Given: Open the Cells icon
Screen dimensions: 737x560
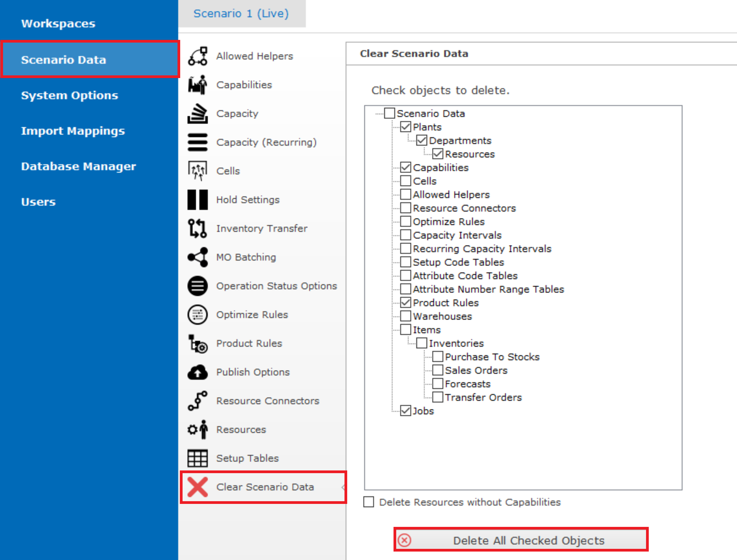Looking at the screenshot, I should tap(198, 171).
